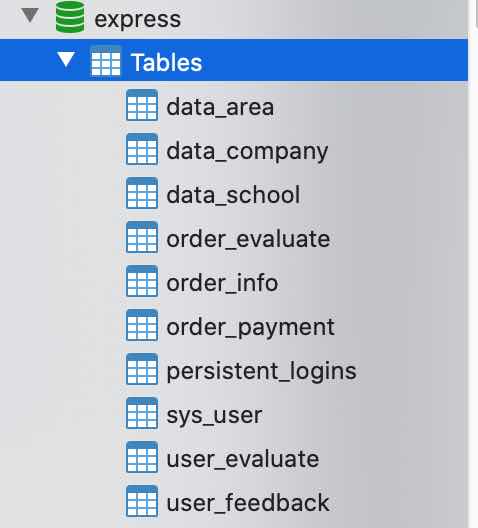Select the data_school table name
Screen dimensions: 478x528
coord(233,195)
